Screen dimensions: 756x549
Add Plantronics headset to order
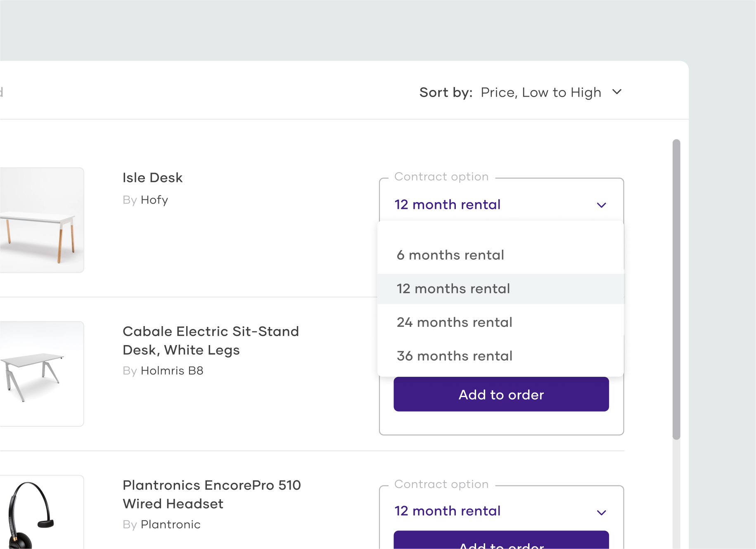[x=501, y=542]
